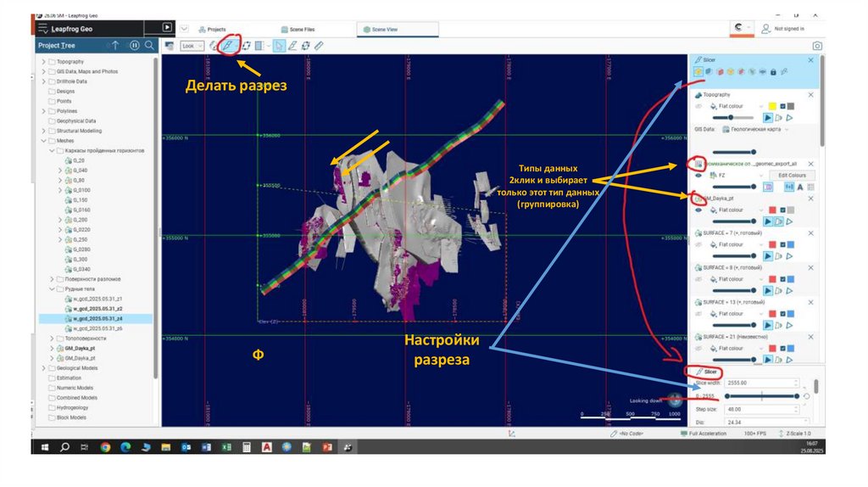Click Z-Scale 1.0 in status bar
The image size is (868, 487).
click(794, 434)
